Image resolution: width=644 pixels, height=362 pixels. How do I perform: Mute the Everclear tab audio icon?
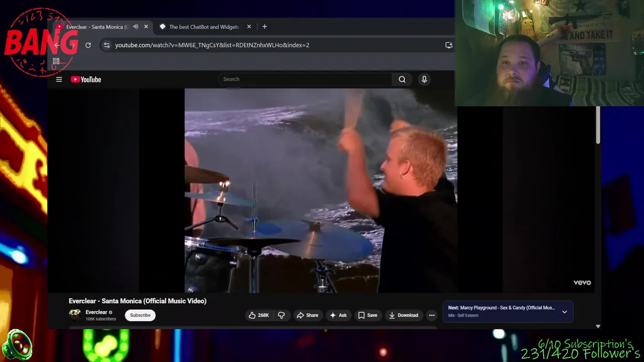[x=135, y=27]
